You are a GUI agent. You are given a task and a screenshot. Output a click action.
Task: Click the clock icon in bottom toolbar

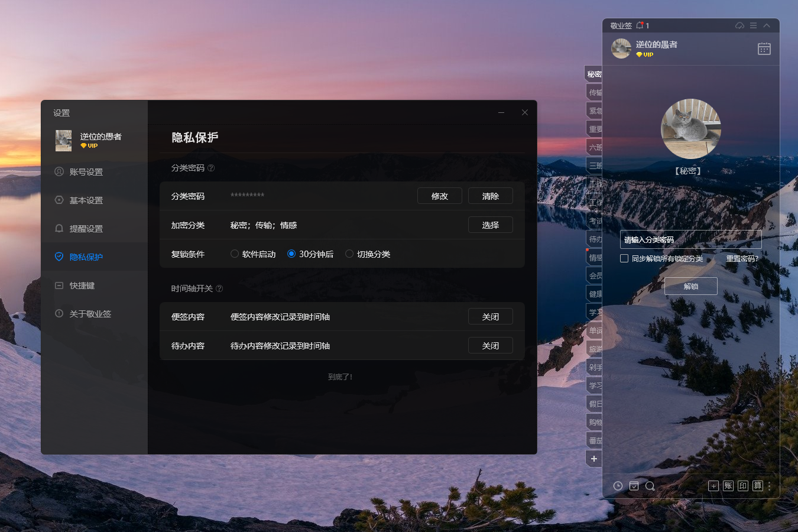click(x=618, y=486)
